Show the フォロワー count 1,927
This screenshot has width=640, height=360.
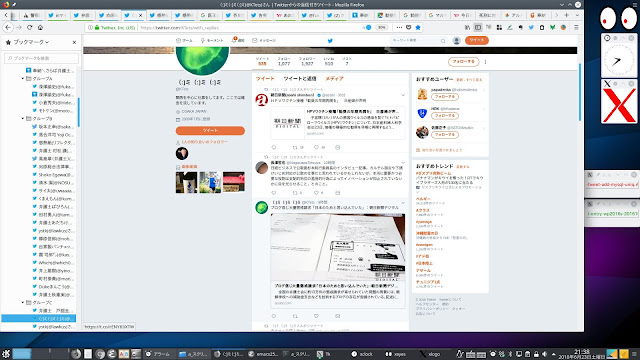(x=307, y=61)
